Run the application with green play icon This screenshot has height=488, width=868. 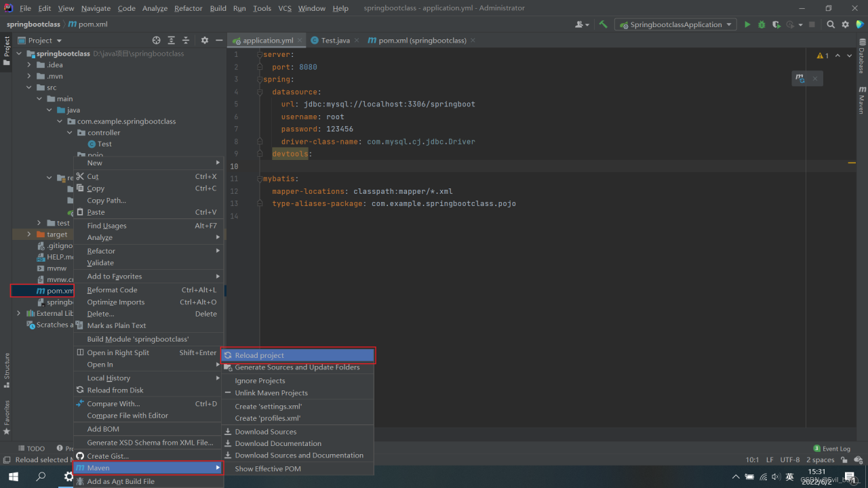click(x=747, y=24)
